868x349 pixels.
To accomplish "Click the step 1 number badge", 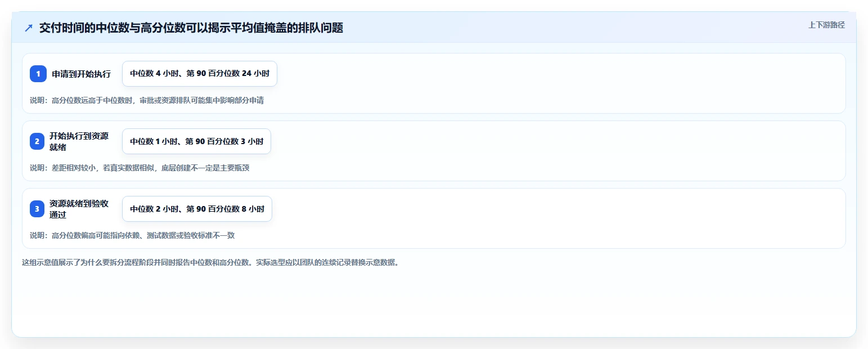I will [38, 74].
